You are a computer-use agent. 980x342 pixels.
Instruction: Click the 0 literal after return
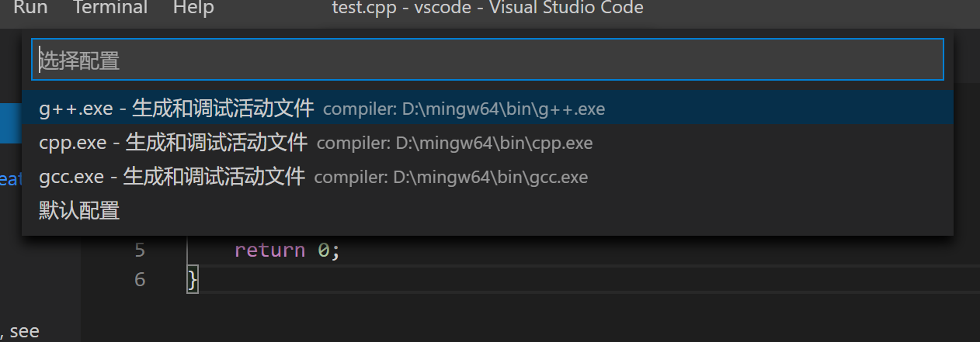pos(323,250)
